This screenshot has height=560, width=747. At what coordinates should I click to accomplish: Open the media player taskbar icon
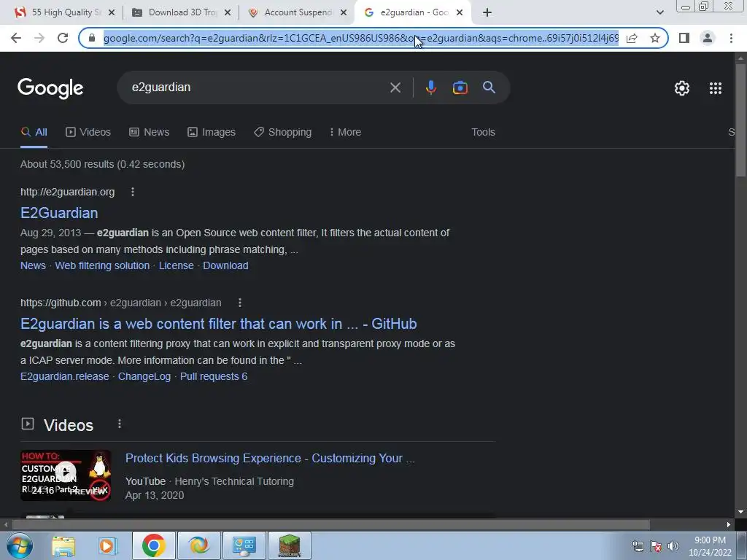click(x=108, y=545)
